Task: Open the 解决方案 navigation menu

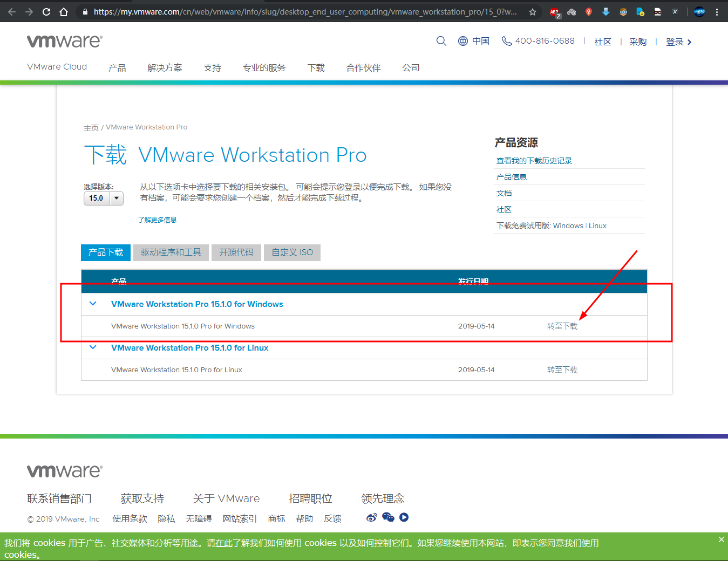Action: [x=165, y=67]
